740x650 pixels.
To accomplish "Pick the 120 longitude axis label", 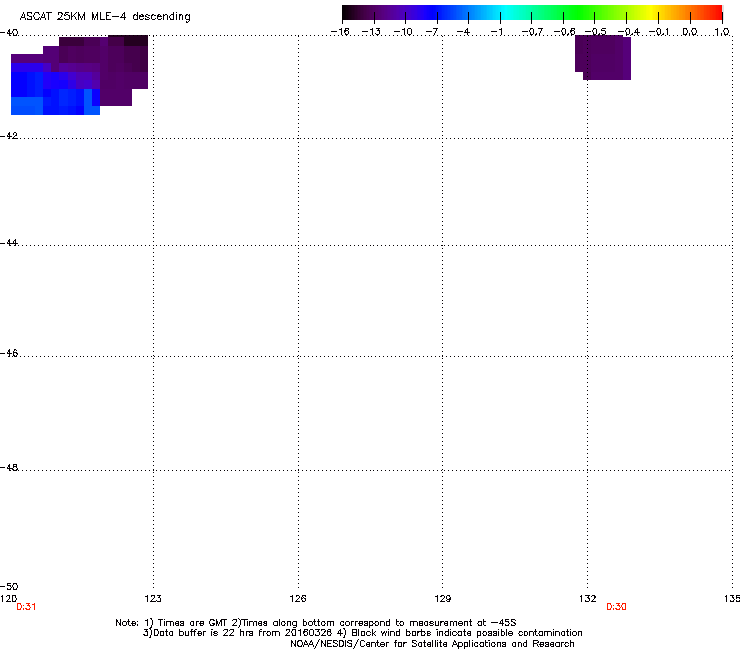I will tap(8, 599).
